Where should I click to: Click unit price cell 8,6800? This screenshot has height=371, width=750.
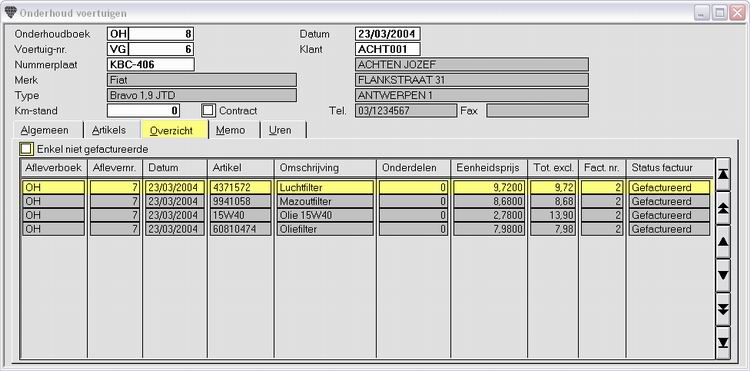[489, 201]
